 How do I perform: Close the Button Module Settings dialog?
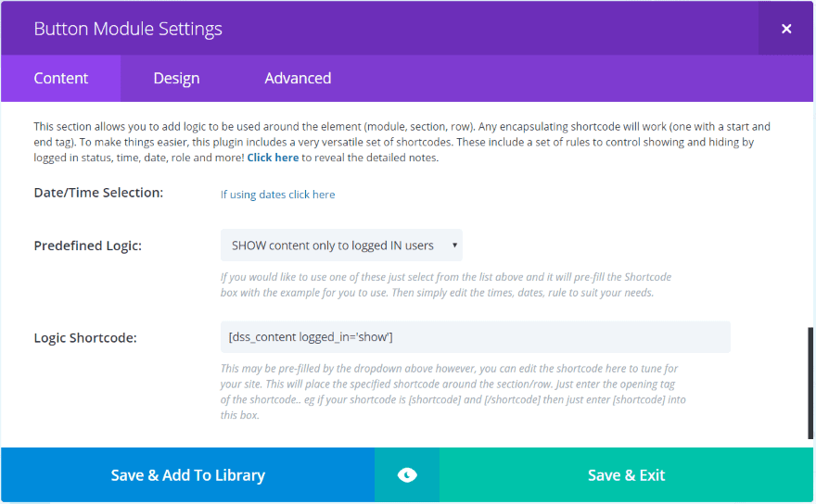point(786,29)
